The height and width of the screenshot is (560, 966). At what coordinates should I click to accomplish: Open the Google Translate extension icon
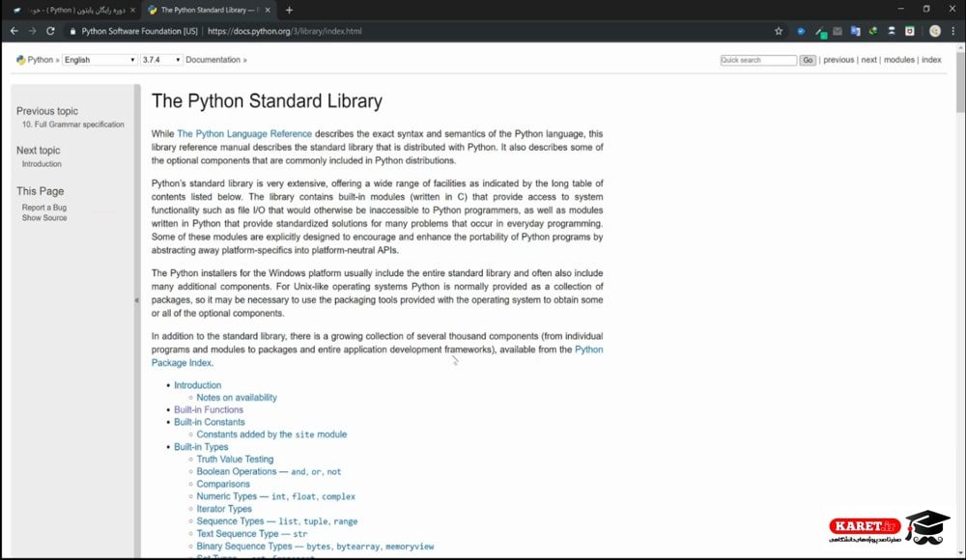point(855,31)
